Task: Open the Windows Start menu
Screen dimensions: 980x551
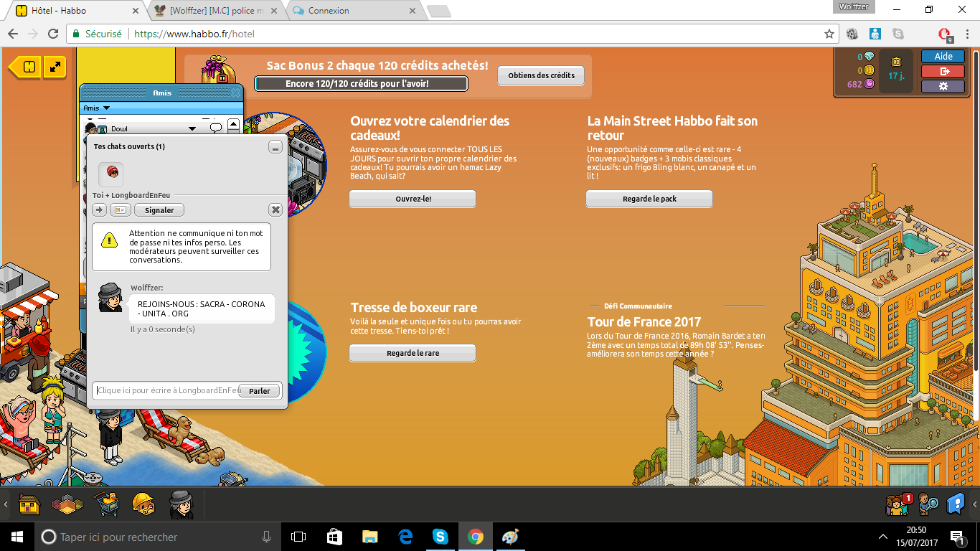Action: [x=17, y=536]
